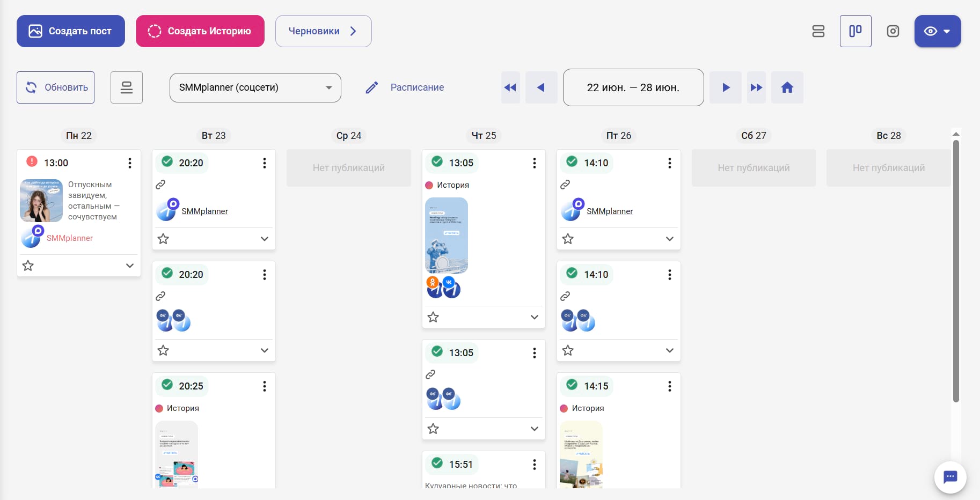Expand the second Чт 13:05 post card

[x=535, y=429]
